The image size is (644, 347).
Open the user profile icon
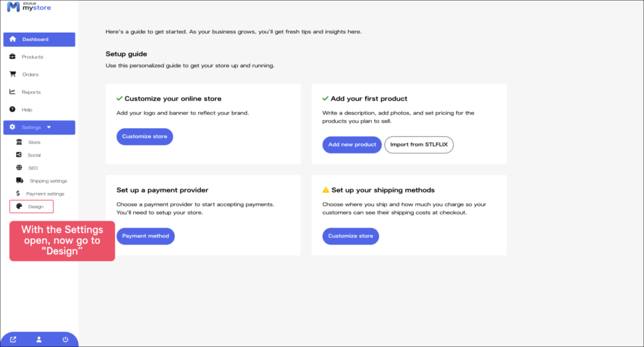click(39, 339)
